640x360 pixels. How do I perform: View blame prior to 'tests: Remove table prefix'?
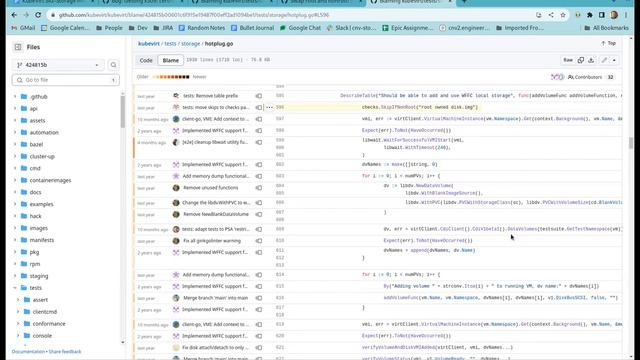click(x=259, y=96)
